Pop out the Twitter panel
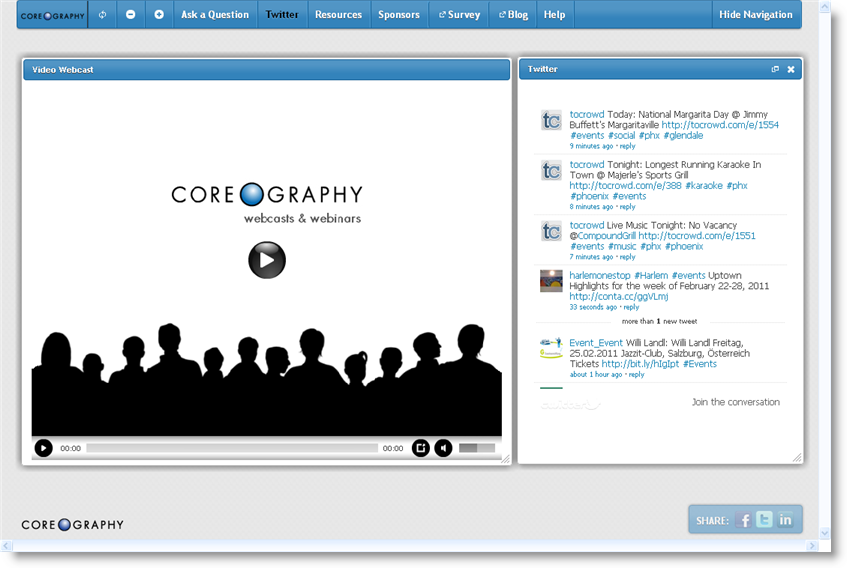847x568 pixels. pos(775,69)
